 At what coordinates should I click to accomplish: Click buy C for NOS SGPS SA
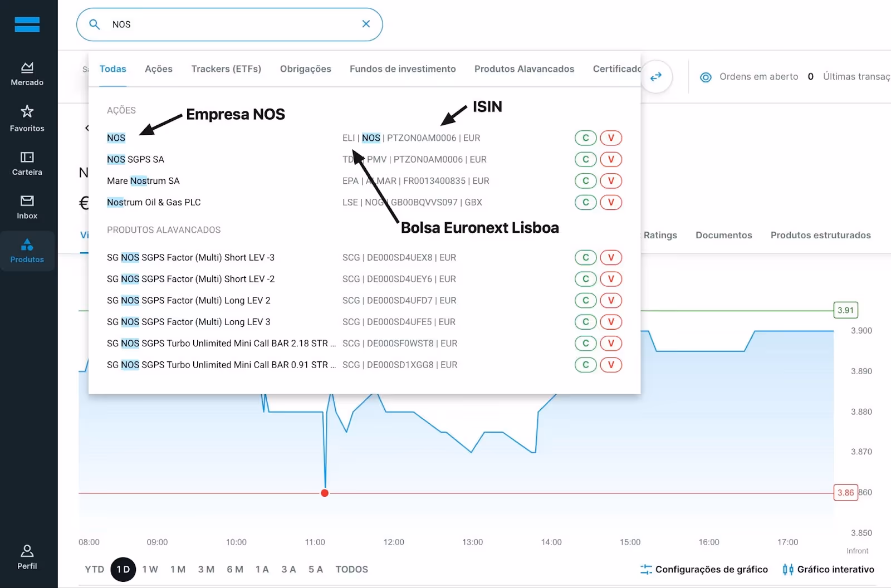tap(585, 159)
